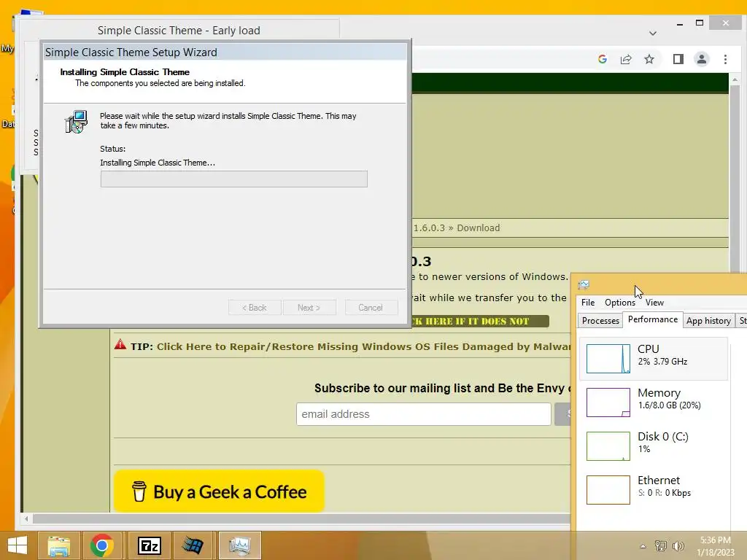
Task: Open the Windows flag setup taskbar icon
Action: [193, 545]
